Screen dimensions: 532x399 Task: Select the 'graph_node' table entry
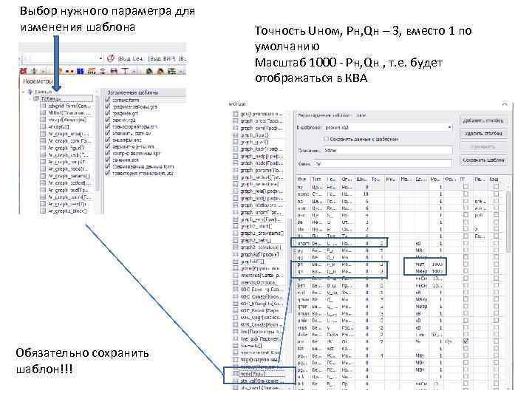coord(262,163)
